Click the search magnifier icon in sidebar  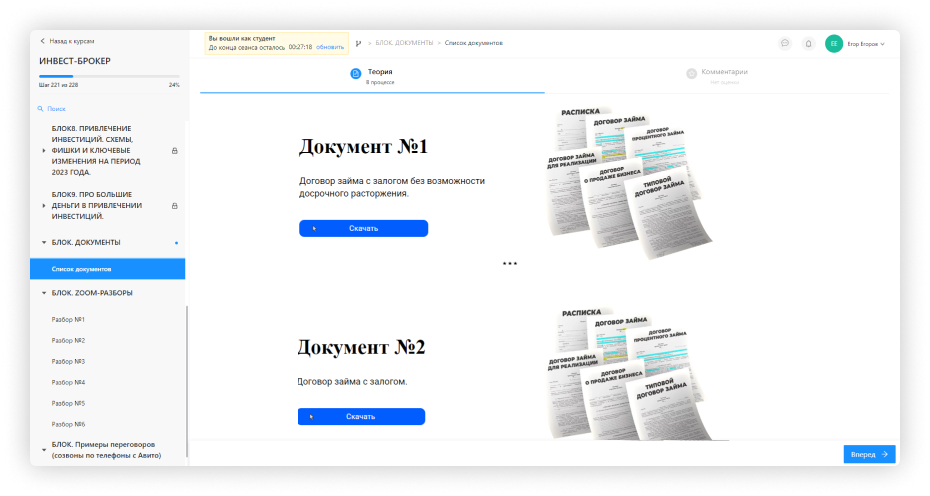click(40, 109)
